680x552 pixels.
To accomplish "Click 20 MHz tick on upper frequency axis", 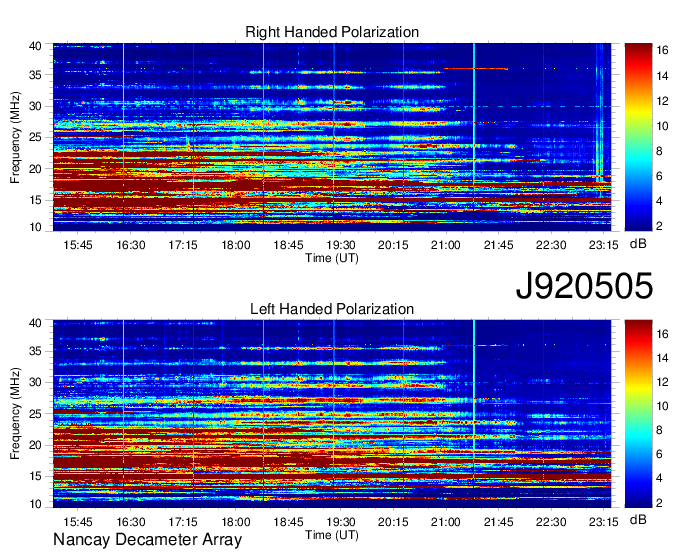I will [35, 169].
